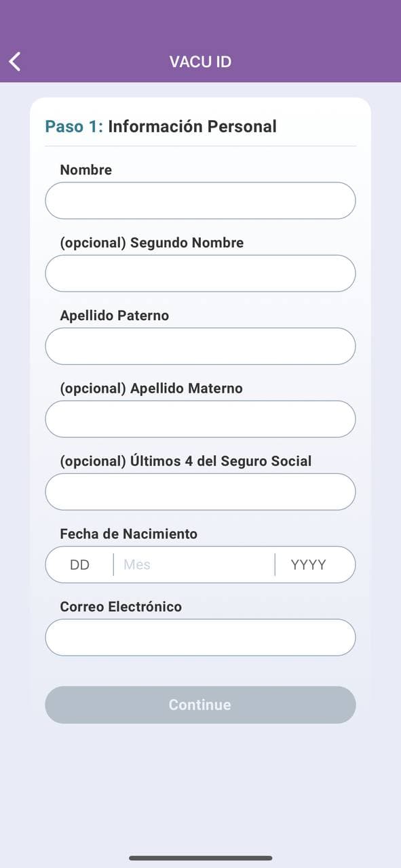Select the Correo Electrónico email field

200,637
